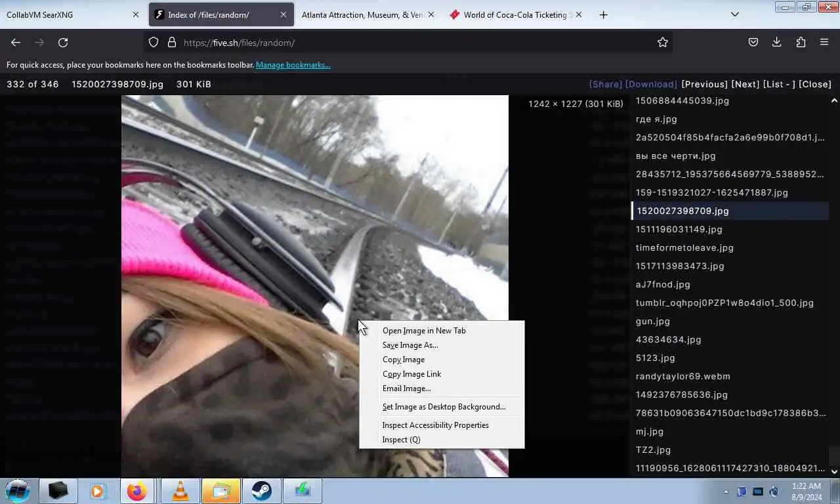Choose Email Image...
The height and width of the screenshot is (504, 840).
coord(442,388)
